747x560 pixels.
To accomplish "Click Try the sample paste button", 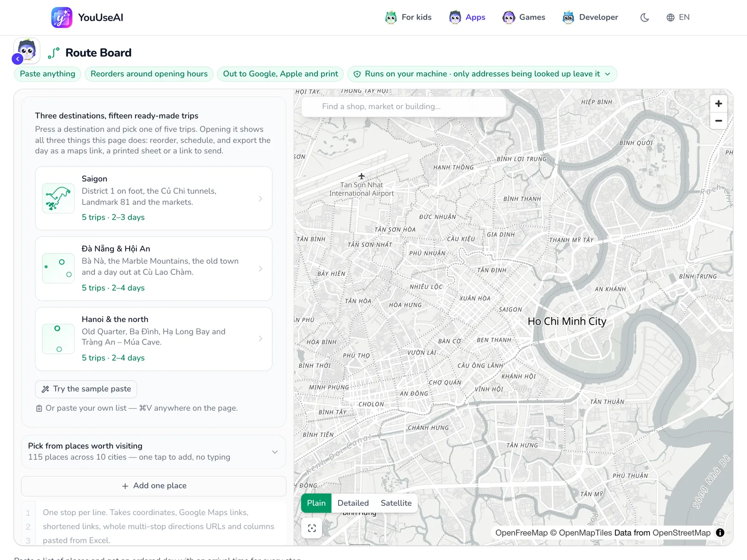I will (x=86, y=389).
